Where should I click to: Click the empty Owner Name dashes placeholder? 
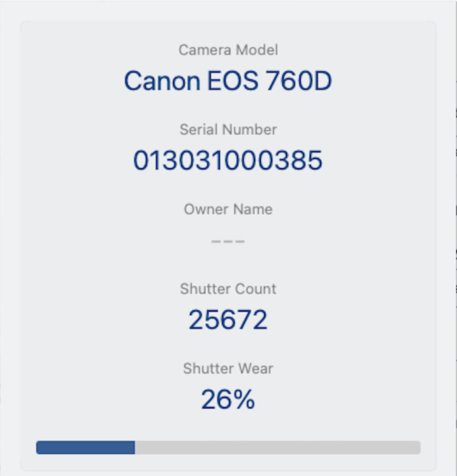228,241
